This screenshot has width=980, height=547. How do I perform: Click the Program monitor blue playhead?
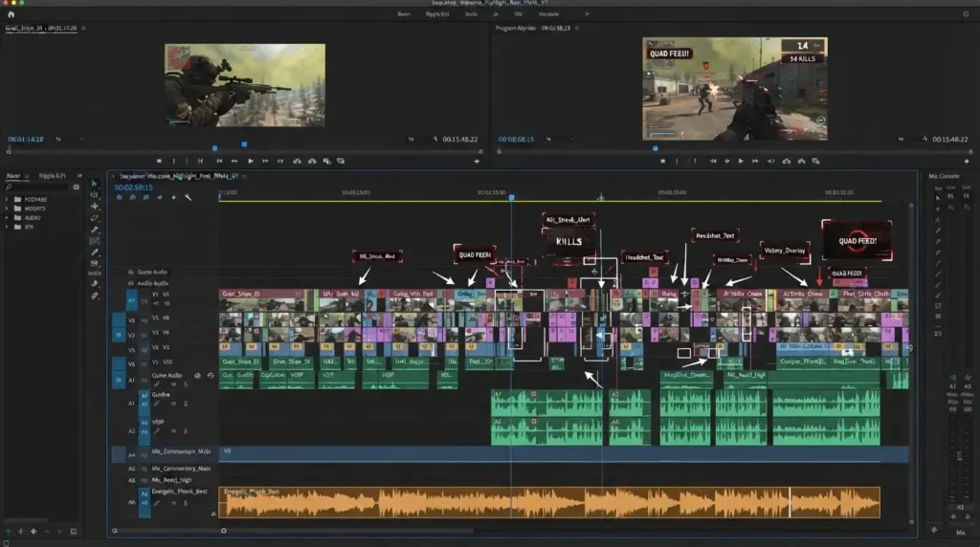coord(655,148)
